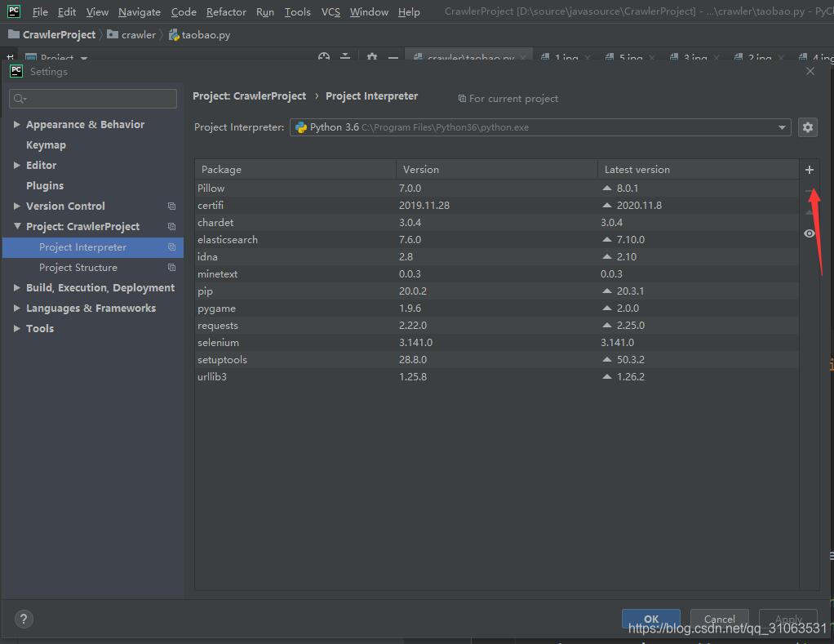Open the Run menu

265,11
